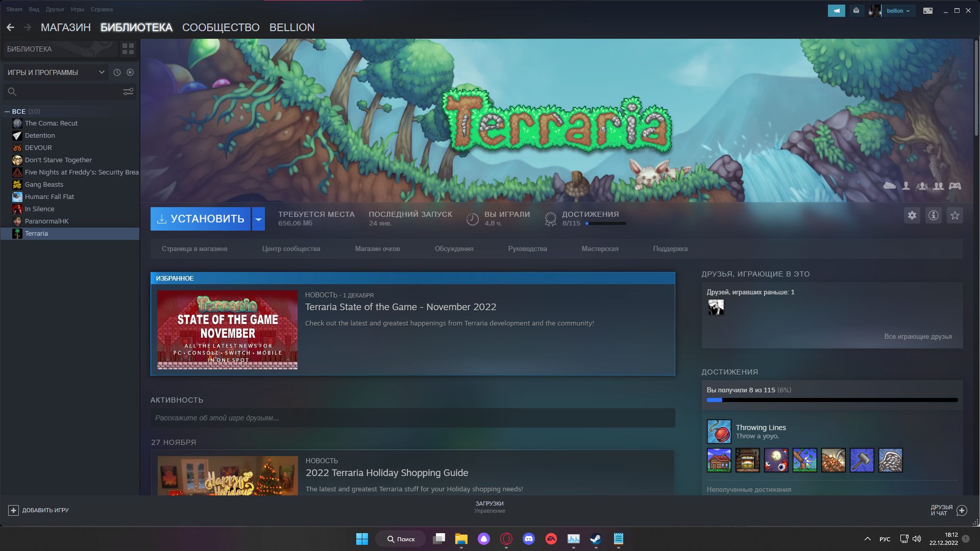Image resolution: width=980 pixels, height=551 pixels.
Task: Filter by ready to play icon
Action: [x=130, y=72]
